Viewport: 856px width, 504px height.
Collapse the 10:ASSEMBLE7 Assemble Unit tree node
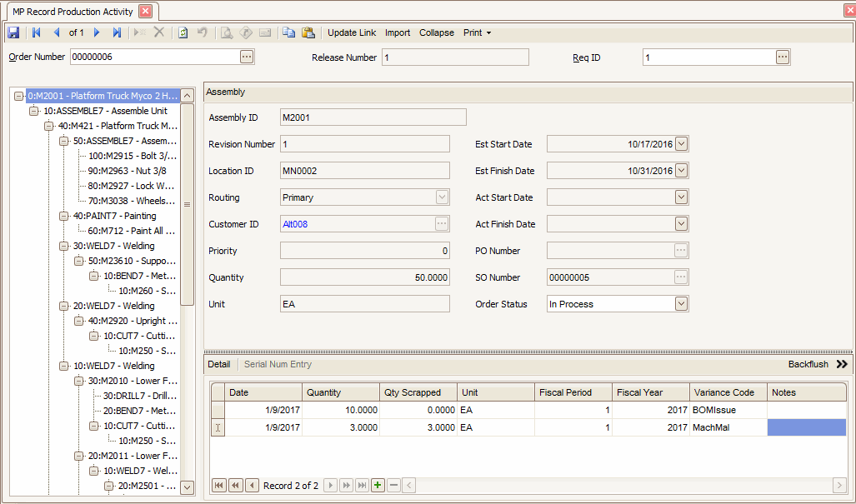click(x=34, y=111)
